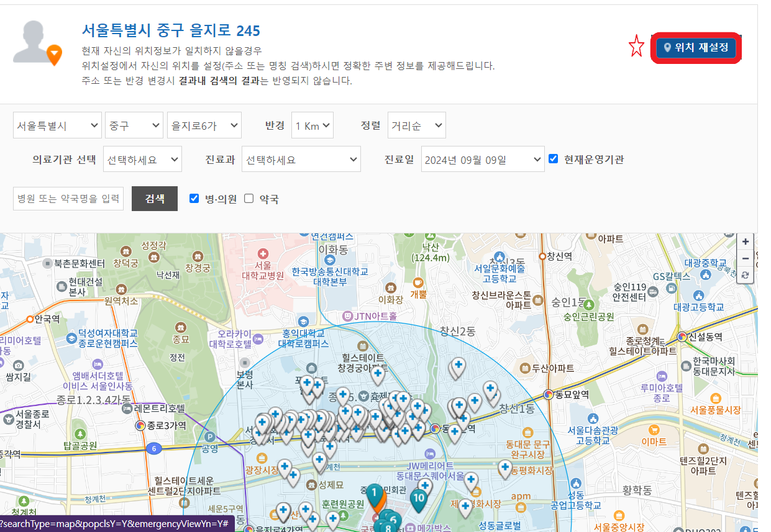Click the map refresh icon
The height and width of the screenshot is (532, 771).
tap(746, 275)
